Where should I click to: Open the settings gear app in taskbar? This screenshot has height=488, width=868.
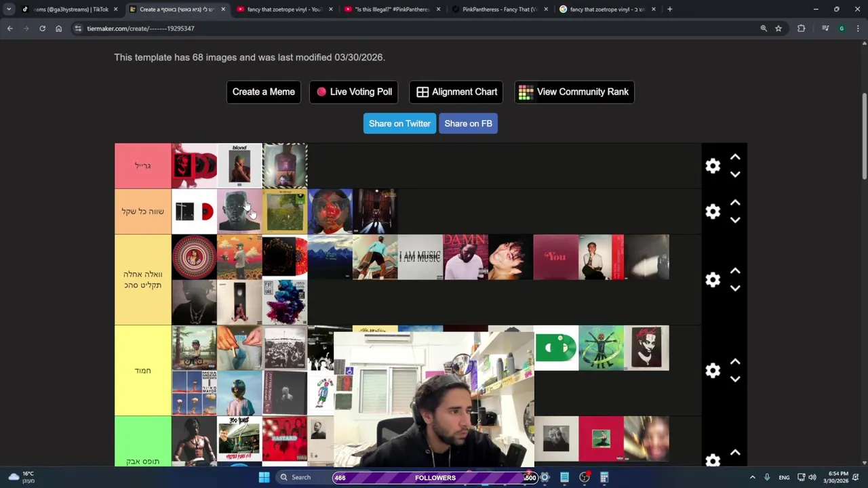click(x=545, y=477)
